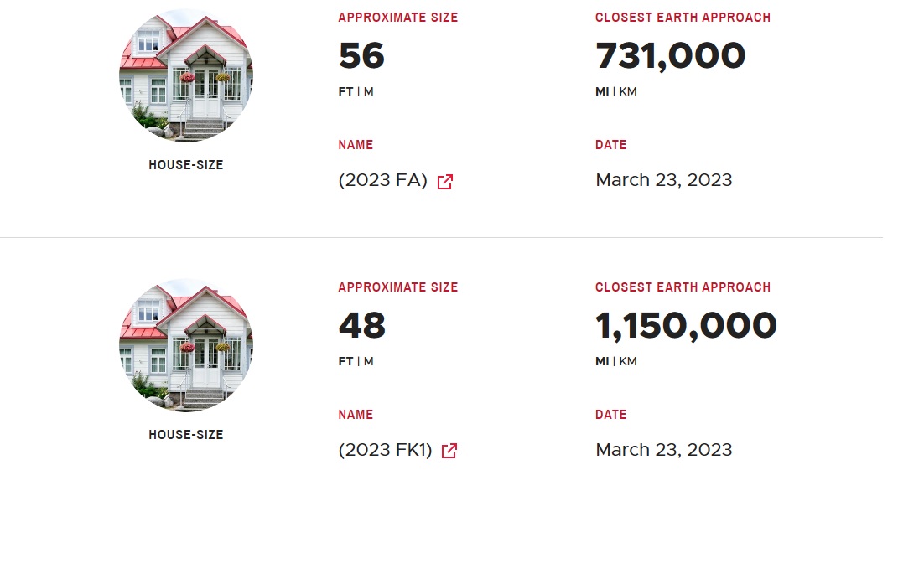Click the house image for asteroid 2023 FK1
This screenshot has height=584, width=924.
[x=186, y=345]
